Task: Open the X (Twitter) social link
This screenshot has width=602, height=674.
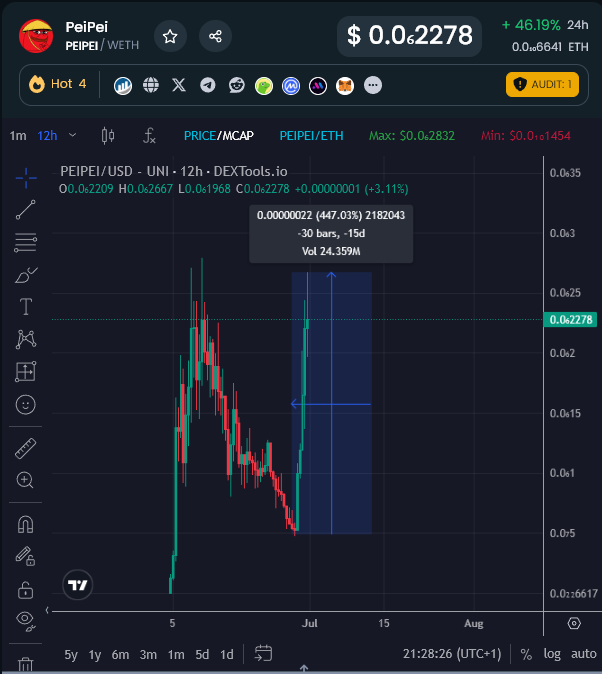Action: pos(179,85)
